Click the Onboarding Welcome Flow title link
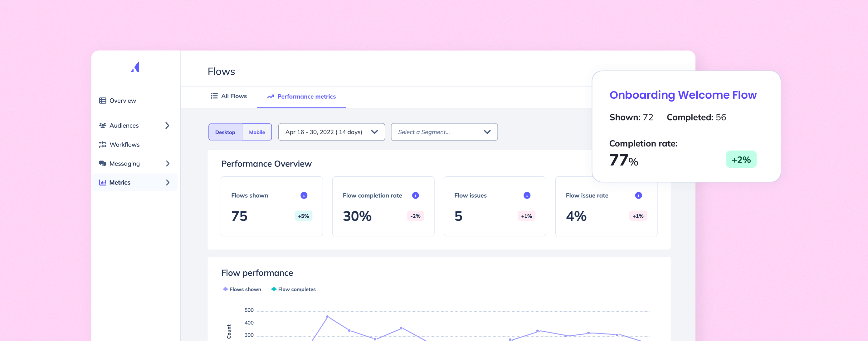 [683, 95]
